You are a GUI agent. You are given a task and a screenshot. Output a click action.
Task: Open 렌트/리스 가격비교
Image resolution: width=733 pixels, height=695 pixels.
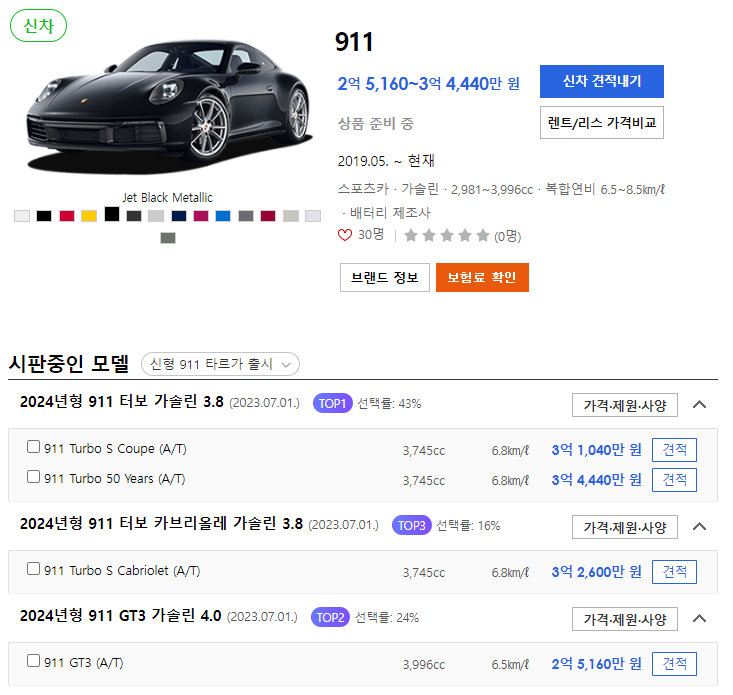pyautogui.click(x=602, y=123)
